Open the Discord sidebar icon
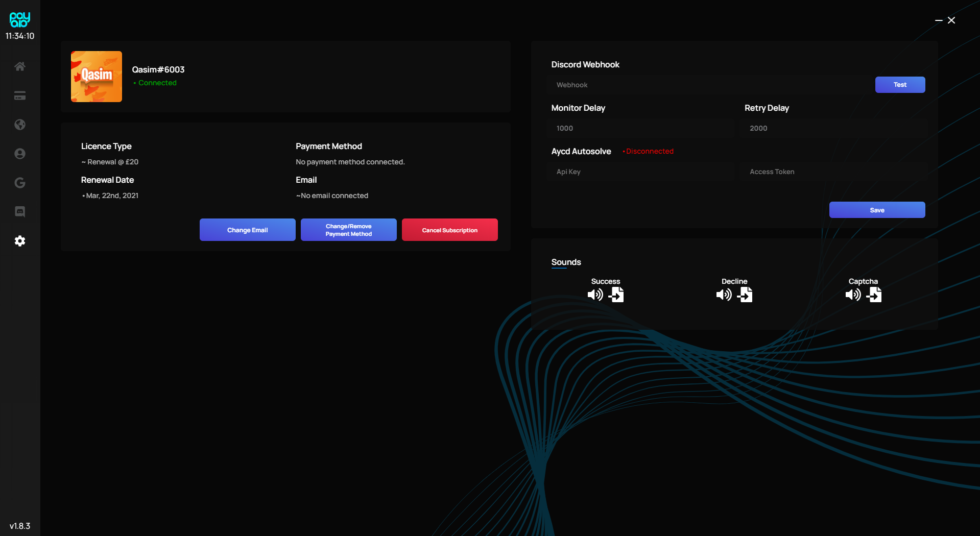Viewport: 980px width, 536px height. pos(20,212)
